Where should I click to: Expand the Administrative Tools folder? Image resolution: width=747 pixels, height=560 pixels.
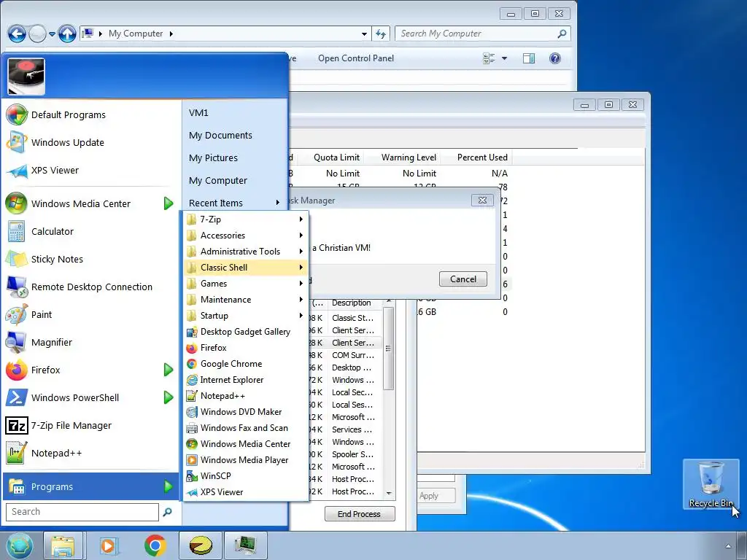pyautogui.click(x=245, y=252)
